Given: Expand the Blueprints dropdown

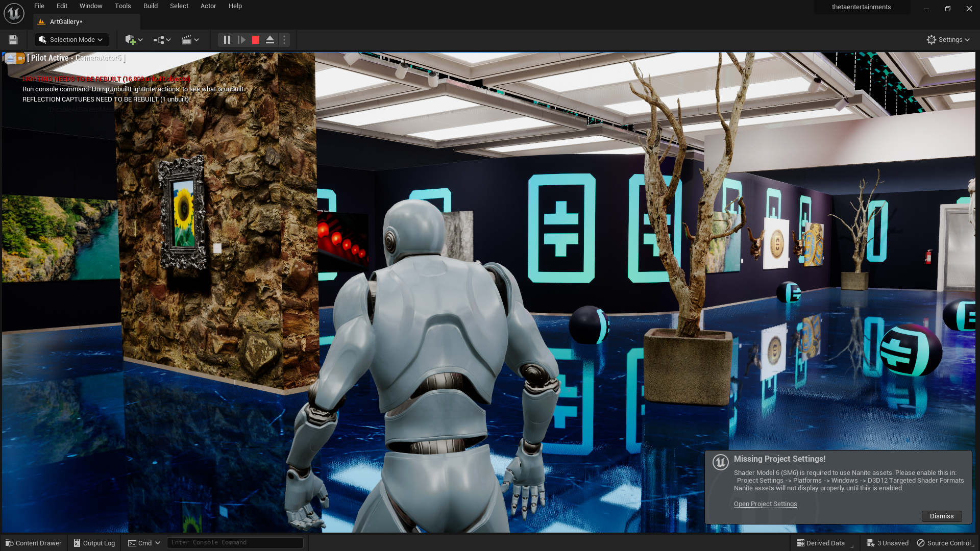Looking at the screenshot, I should 162,40.
